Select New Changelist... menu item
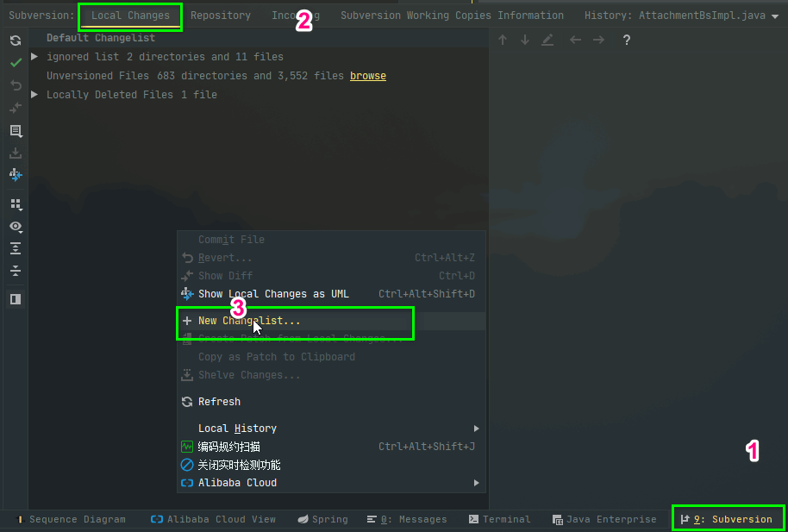Screen dimensions: 788x532 331,321
